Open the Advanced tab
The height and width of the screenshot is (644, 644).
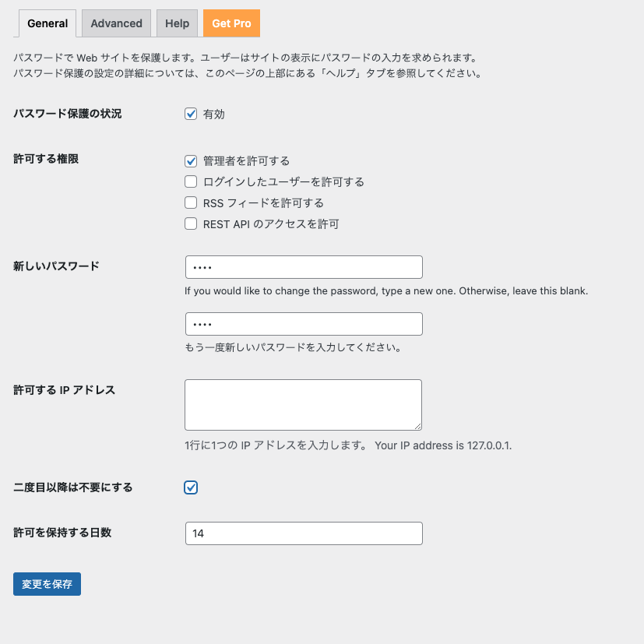[x=116, y=23]
